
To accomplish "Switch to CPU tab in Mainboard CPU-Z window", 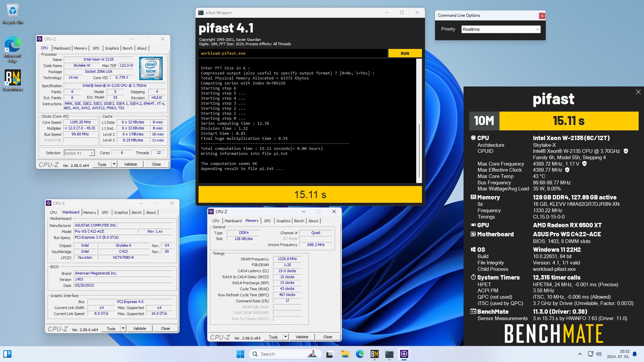I will click(x=53, y=213).
